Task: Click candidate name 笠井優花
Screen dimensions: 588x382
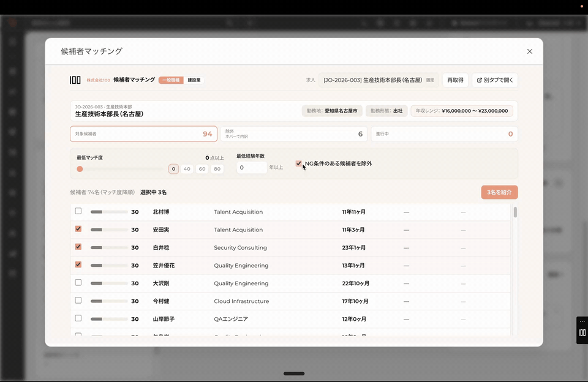Action: [x=164, y=266]
